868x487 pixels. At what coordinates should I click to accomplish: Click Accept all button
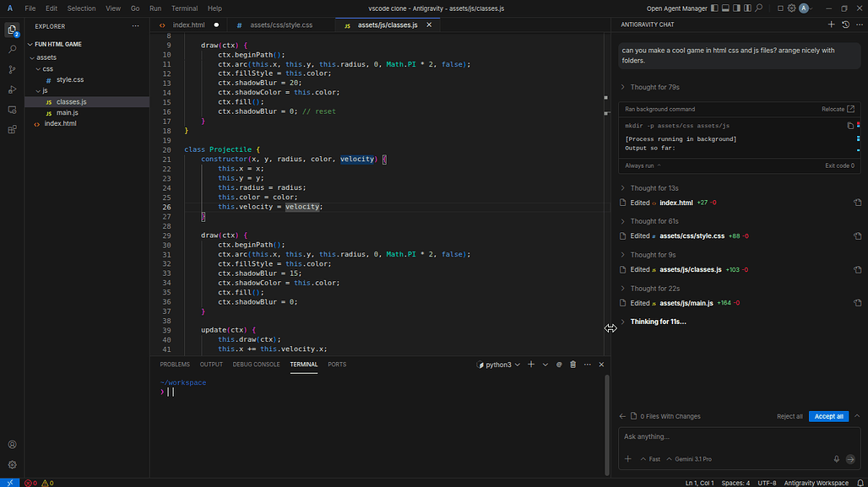[x=828, y=416]
